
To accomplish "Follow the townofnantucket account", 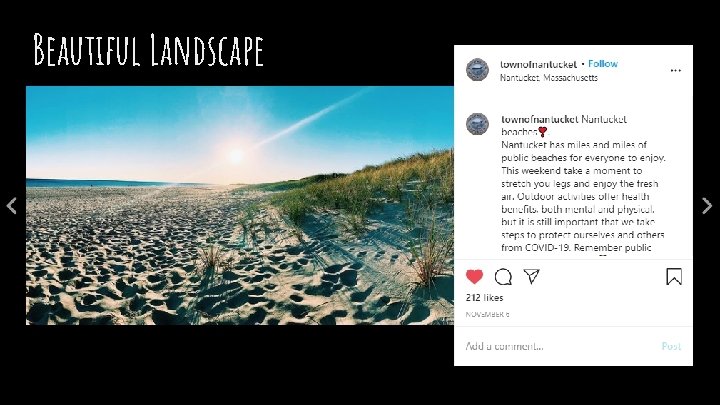I will click(603, 64).
